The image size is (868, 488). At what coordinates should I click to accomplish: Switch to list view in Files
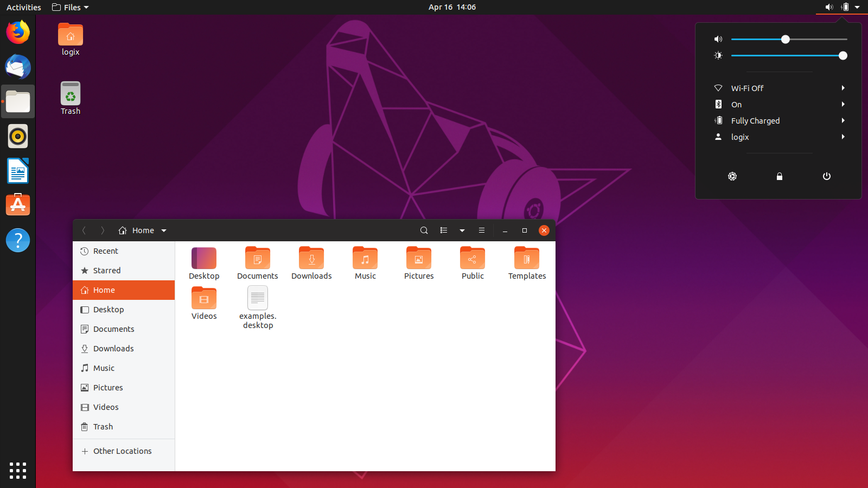(x=443, y=230)
